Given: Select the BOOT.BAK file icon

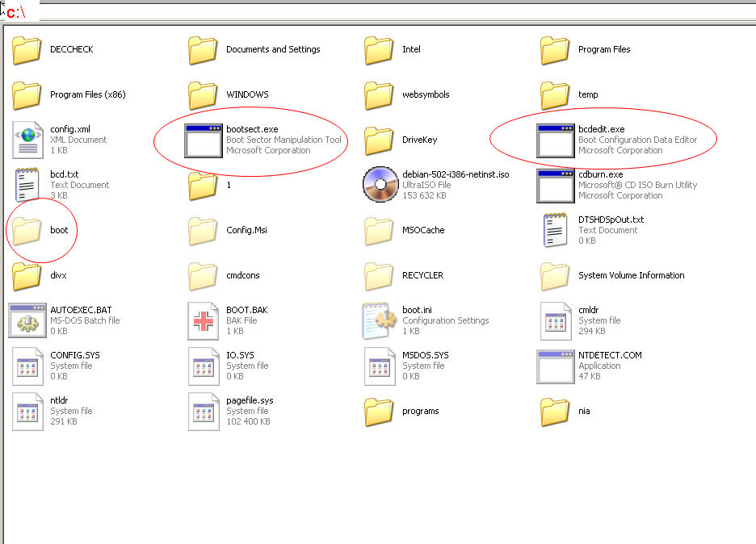Looking at the screenshot, I should [204, 321].
